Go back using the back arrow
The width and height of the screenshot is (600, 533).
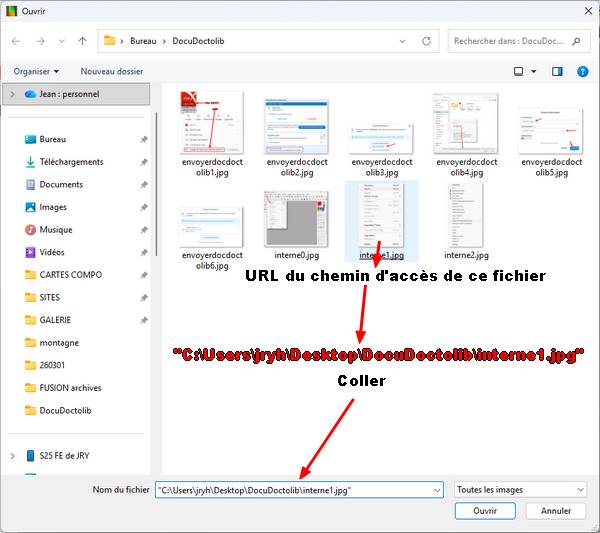(16, 41)
